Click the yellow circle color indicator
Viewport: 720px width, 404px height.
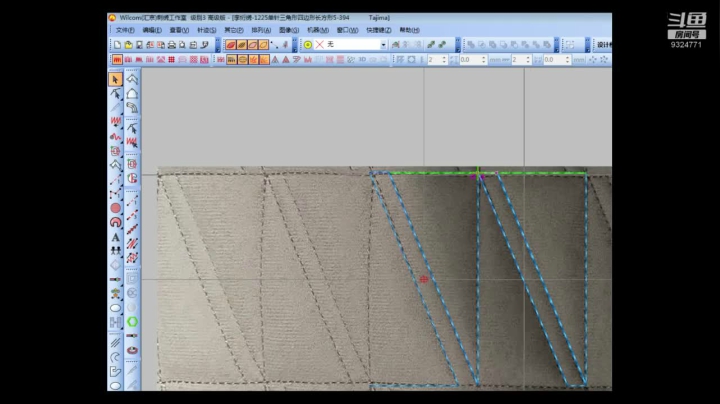[308, 45]
